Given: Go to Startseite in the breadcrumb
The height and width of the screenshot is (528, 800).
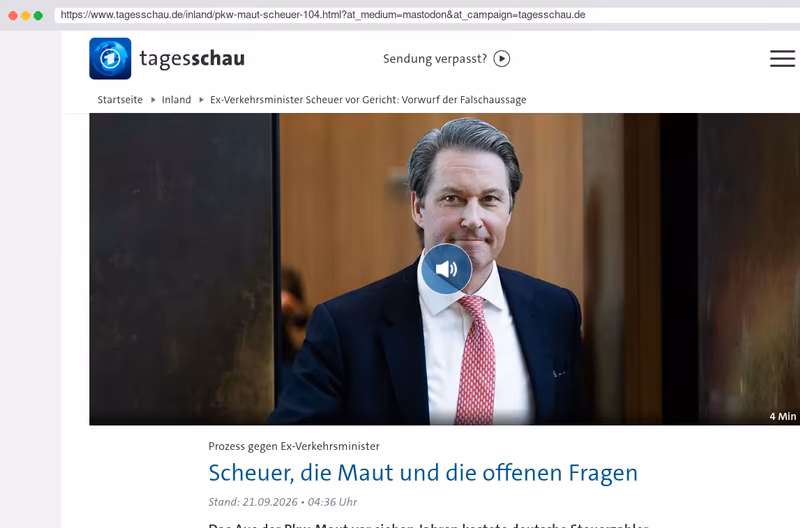Looking at the screenshot, I should click(x=120, y=99).
